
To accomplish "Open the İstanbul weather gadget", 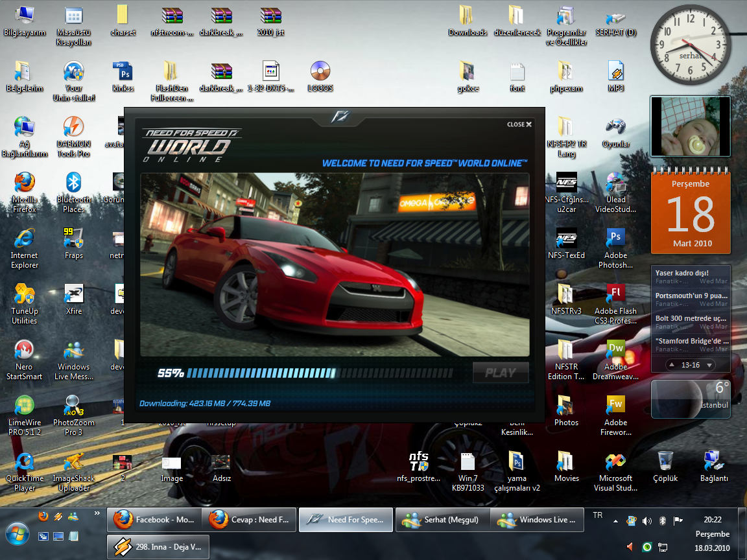I will (x=691, y=399).
